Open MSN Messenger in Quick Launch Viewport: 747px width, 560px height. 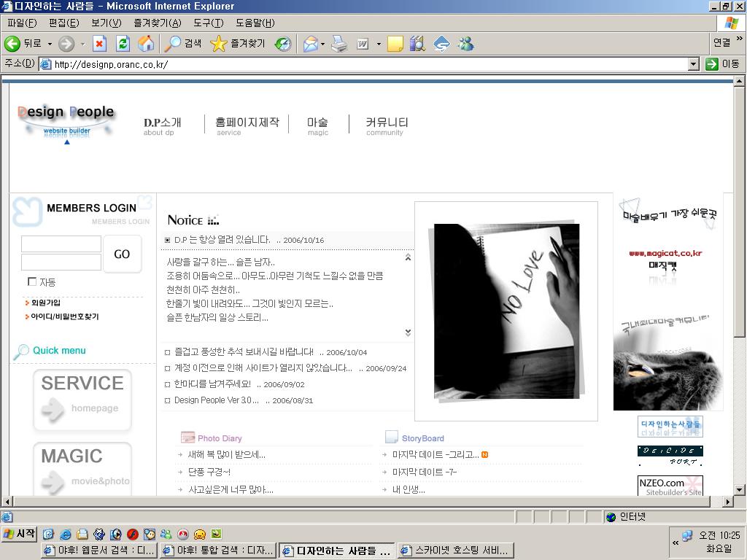[166, 534]
